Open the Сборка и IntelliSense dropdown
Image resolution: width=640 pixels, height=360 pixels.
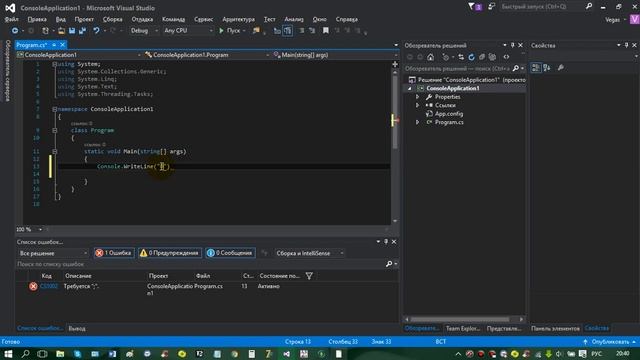[x=310, y=253]
